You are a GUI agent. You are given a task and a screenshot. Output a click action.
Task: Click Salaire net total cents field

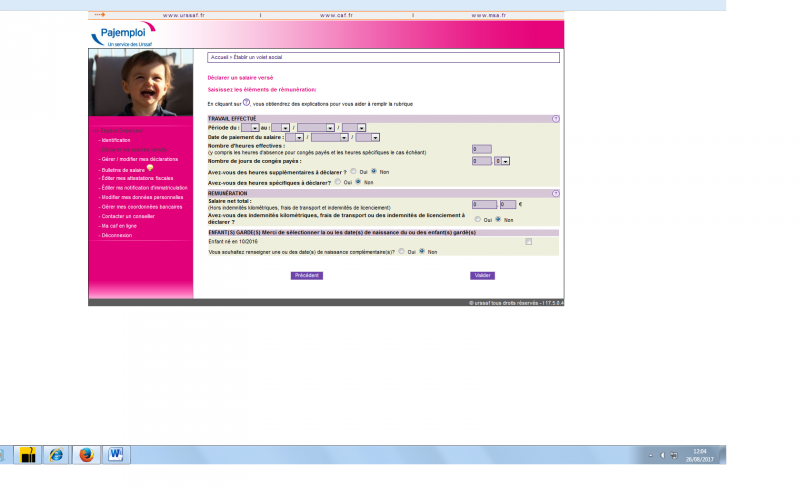coord(508,205)
